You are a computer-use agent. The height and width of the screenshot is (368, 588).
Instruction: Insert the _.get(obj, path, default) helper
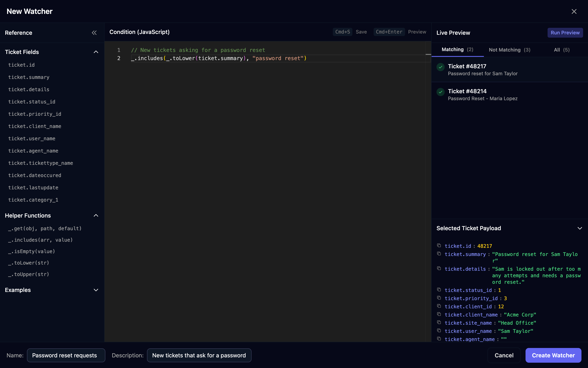pyautogui.click(x=45, y=229)
